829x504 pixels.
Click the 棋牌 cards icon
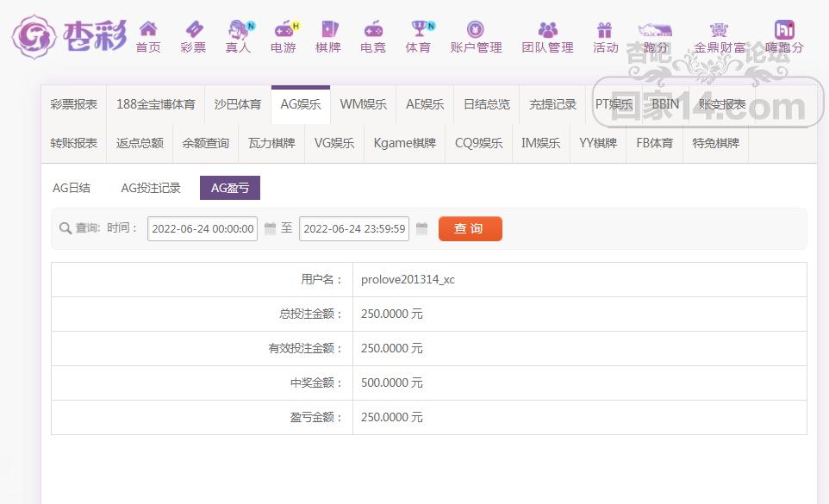[328, 30]
